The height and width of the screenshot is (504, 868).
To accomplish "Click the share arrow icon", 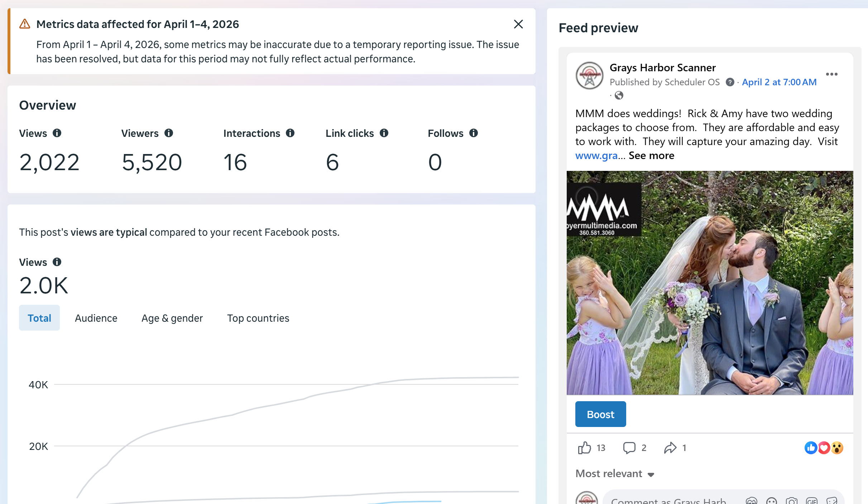I will [670, 448].
